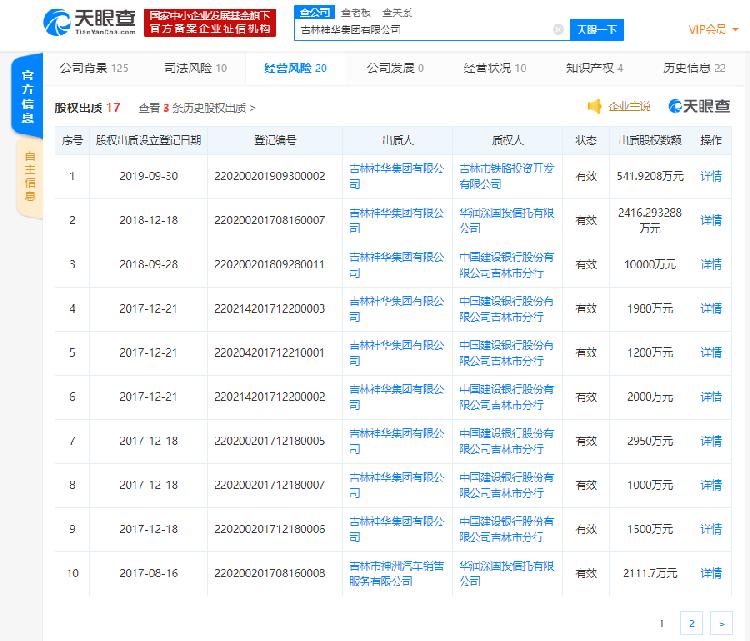Open the 经营状况 10 tab
This screenshot has height=641, width=750.
pos(495,68)
